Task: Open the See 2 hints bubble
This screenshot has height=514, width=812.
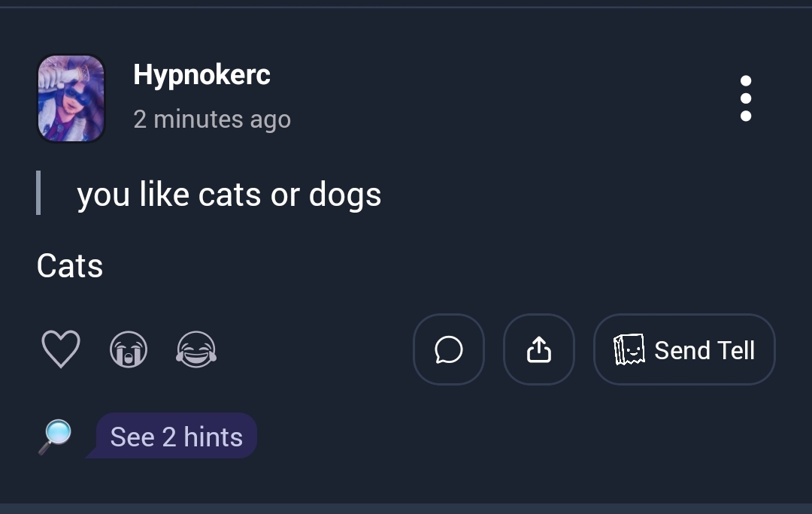Action: [x=176, y=437]
